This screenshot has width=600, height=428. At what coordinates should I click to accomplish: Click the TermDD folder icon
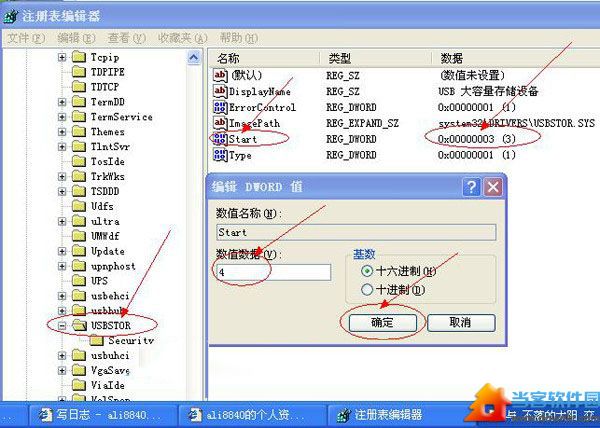click(79, 102)
